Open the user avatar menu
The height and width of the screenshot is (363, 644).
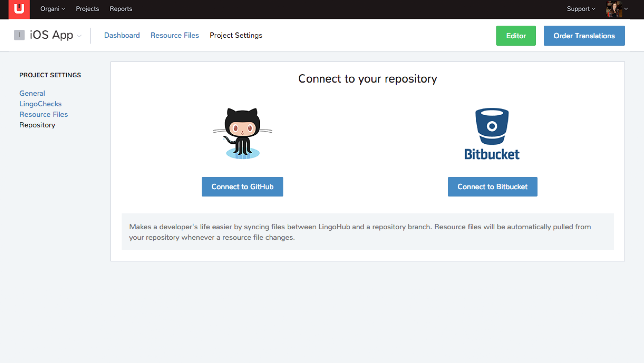[x=617, y=9]
